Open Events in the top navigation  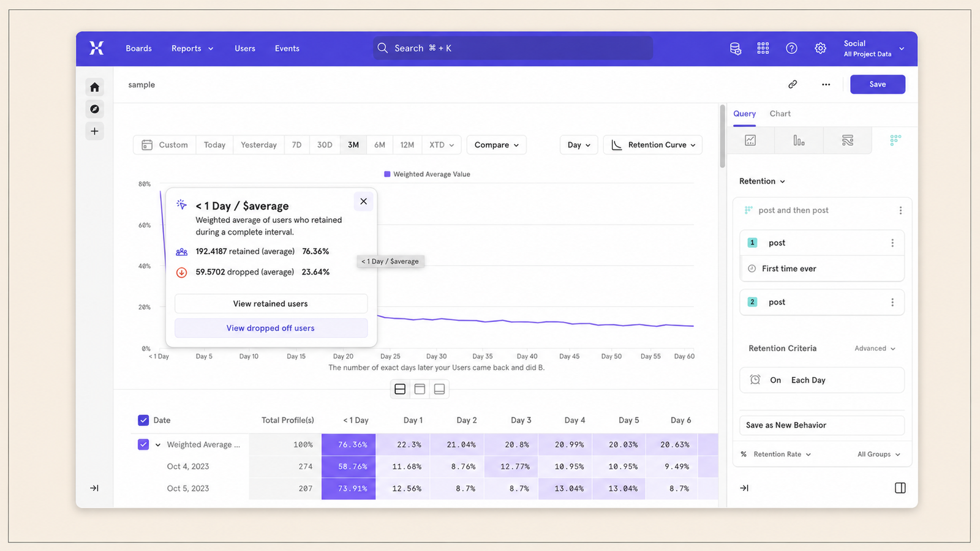point(287,48)
